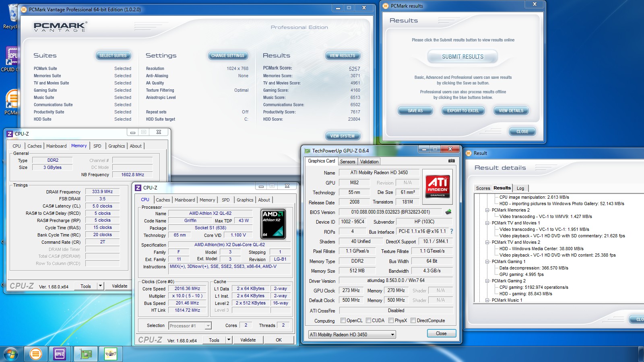Viewport: 644px width, 362px height.
Task: Enable the DirectCompute checkbox
Action: (x=413, y=321)
